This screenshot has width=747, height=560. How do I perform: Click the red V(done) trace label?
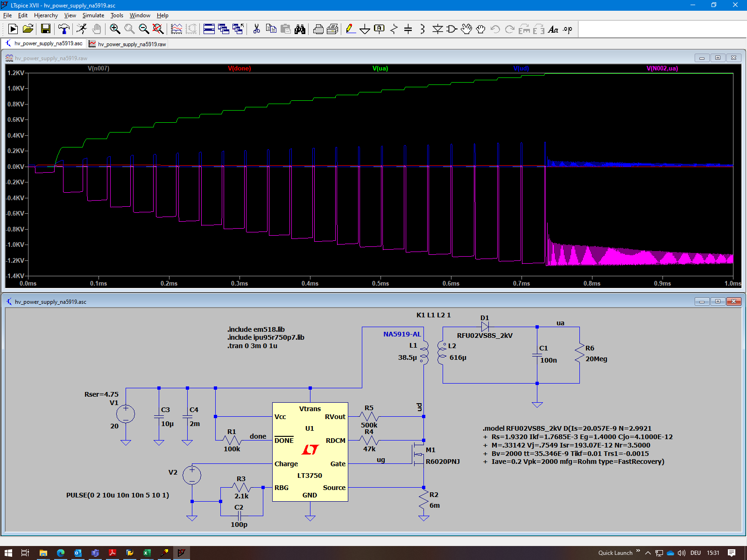[240, 68]
